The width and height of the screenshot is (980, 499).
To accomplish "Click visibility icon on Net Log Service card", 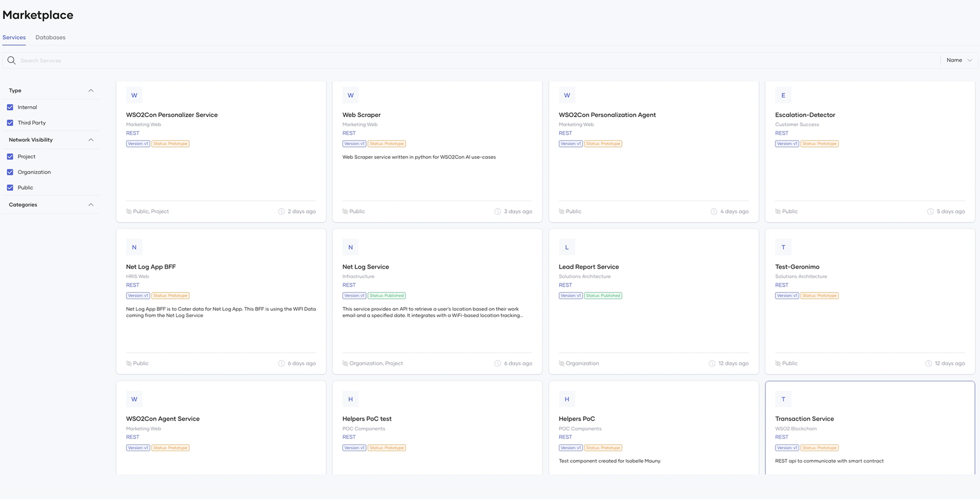I will [345, 364].
